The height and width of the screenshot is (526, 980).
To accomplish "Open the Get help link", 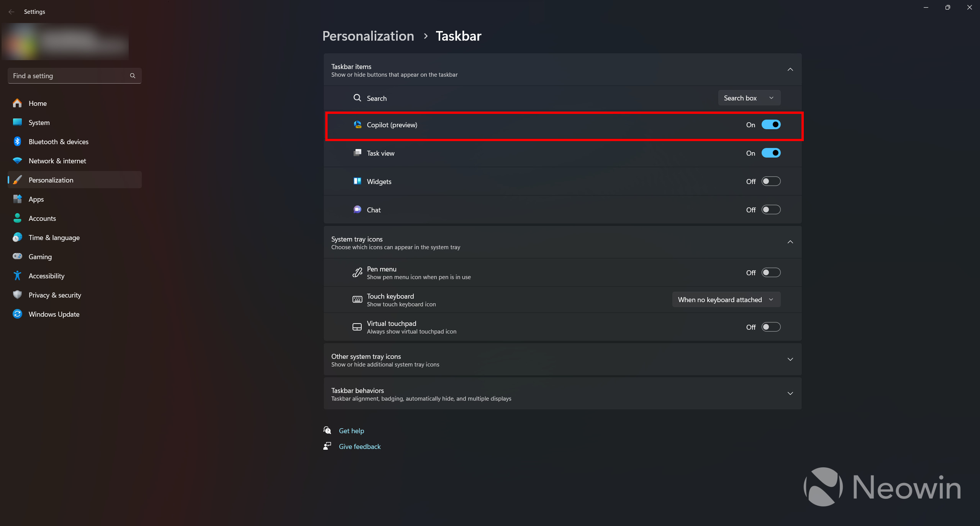I will click(x=351, y=431).
